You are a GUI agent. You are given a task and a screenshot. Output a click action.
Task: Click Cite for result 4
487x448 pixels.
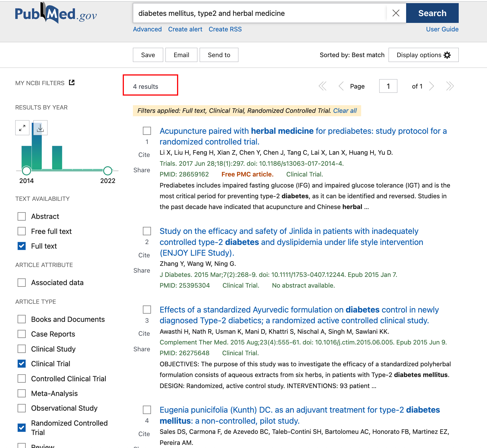point(144,434)
